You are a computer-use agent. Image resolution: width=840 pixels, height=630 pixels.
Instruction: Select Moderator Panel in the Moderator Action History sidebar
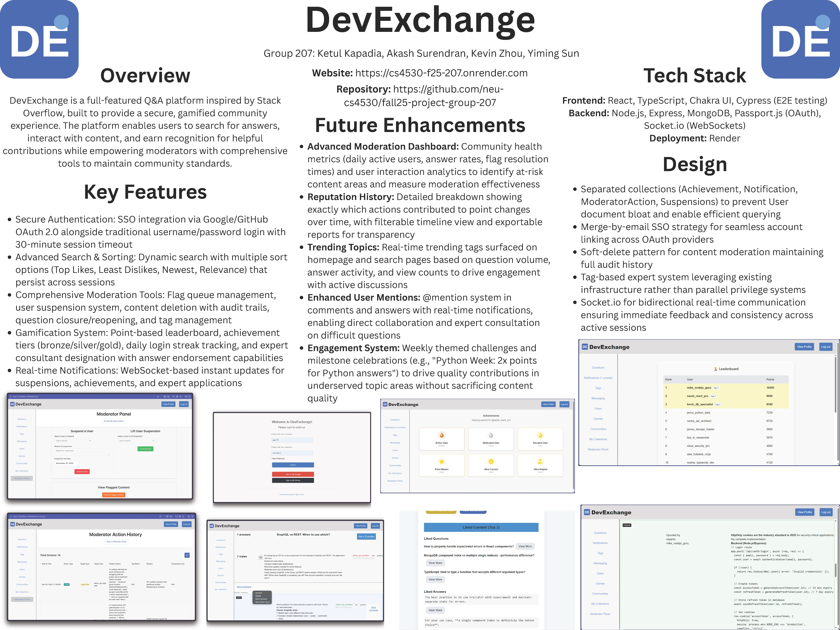(x=22, y=599)
